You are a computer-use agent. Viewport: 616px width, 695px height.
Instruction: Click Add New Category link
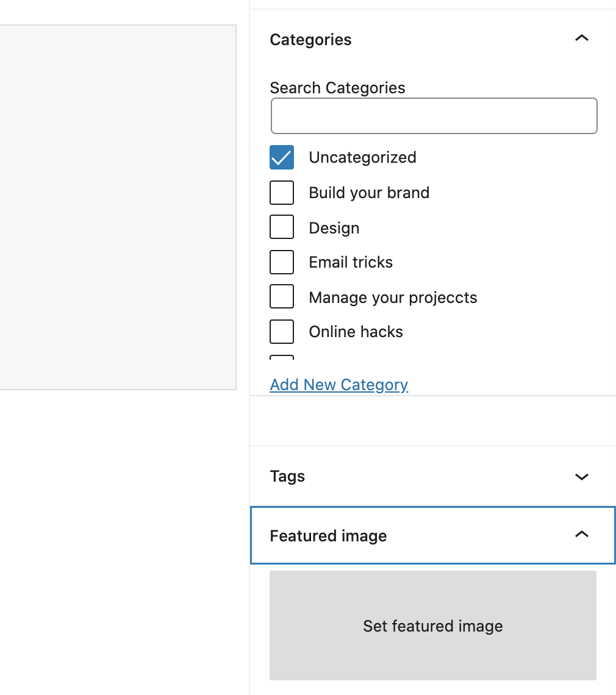click(339, 385)
